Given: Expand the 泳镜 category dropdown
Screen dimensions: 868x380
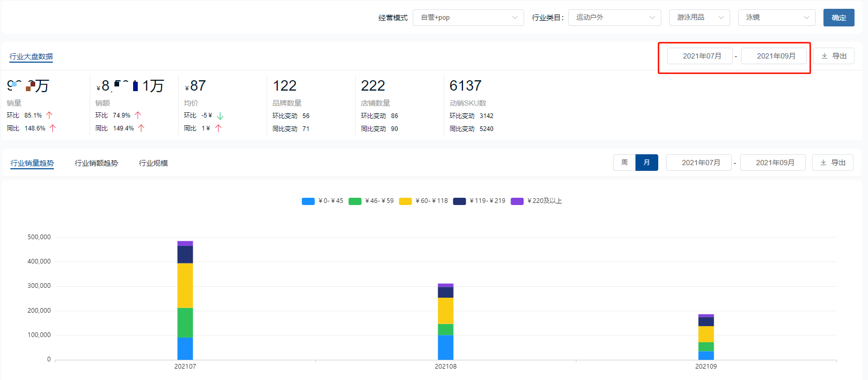Looking at the screenshot, I should pos(776,18).
